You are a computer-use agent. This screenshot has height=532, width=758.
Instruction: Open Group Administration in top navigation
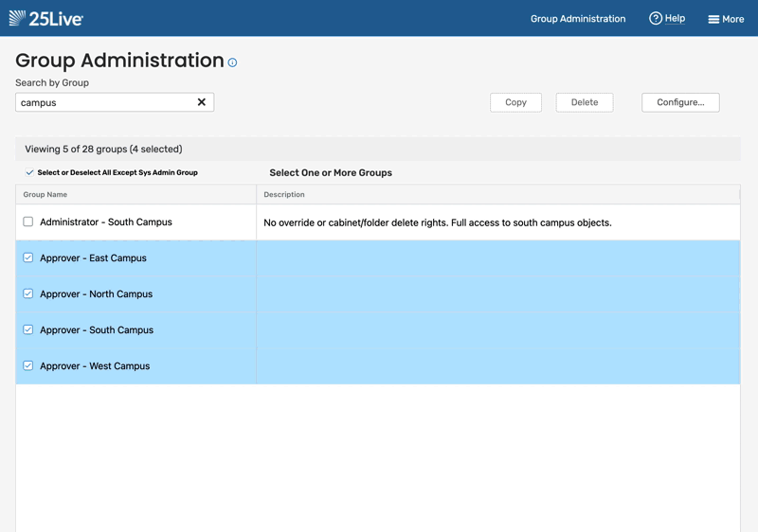[578, 19]
